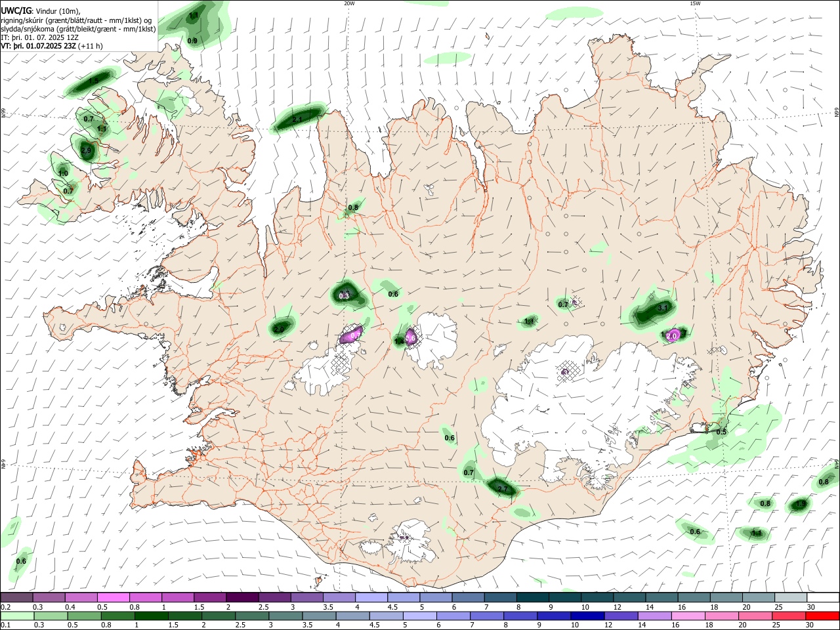Pick the violet swatch at rain 14

656,616
